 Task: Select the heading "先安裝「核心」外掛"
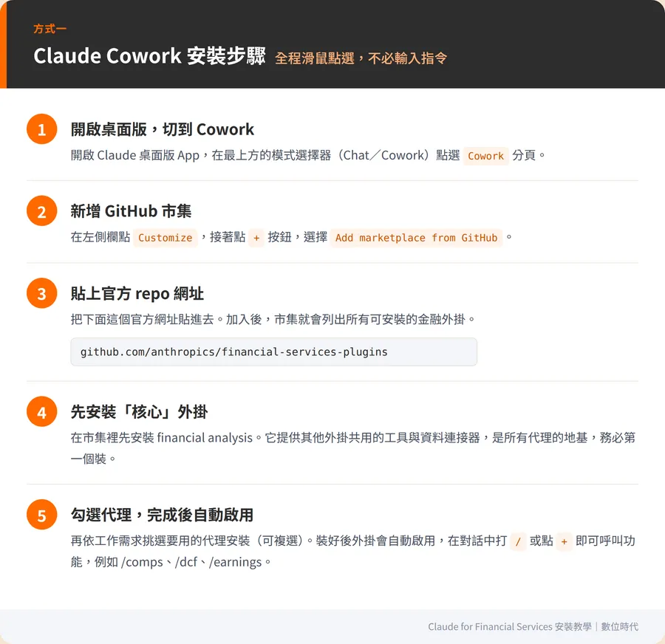point(139,411)
